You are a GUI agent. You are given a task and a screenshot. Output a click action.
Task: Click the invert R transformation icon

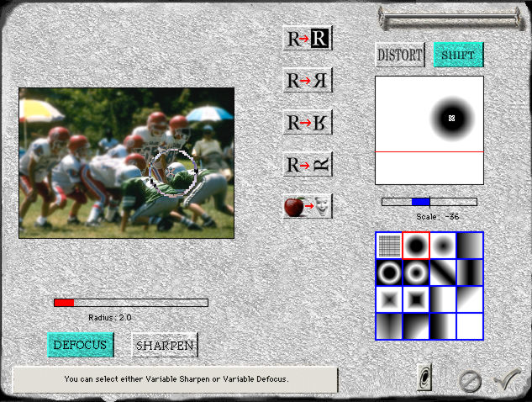308,39
